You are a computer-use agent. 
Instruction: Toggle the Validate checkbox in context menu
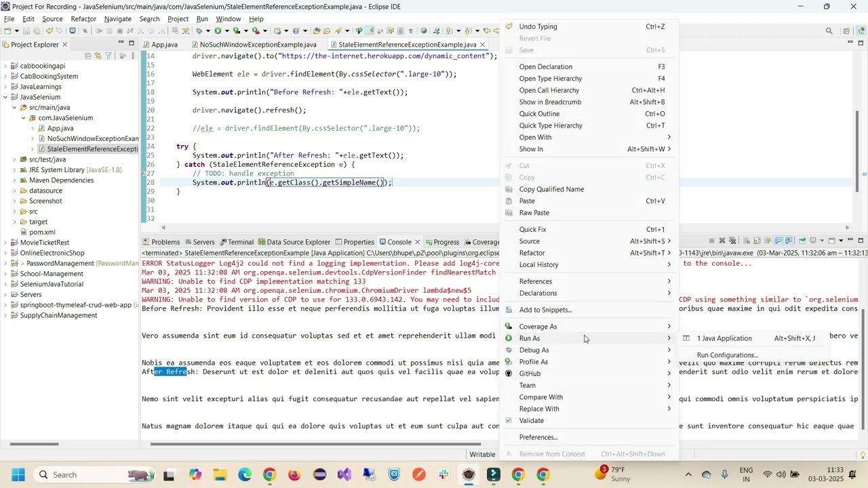[509, 421]
